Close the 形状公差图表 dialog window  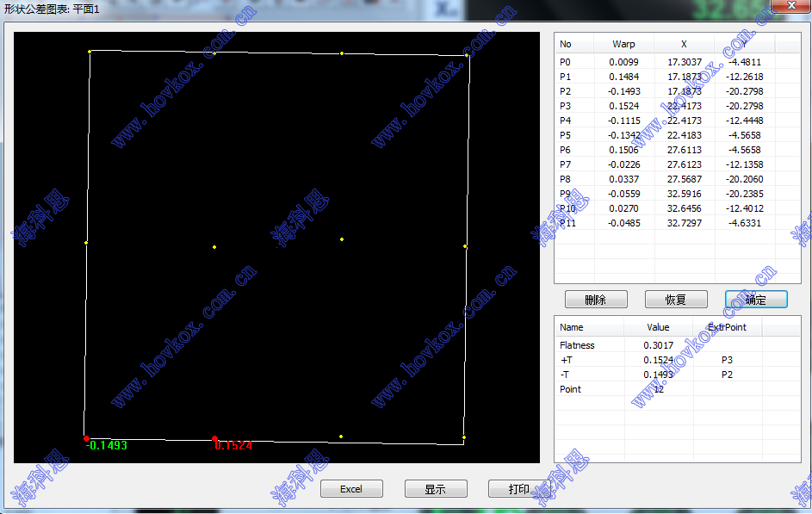pos(790,6)
